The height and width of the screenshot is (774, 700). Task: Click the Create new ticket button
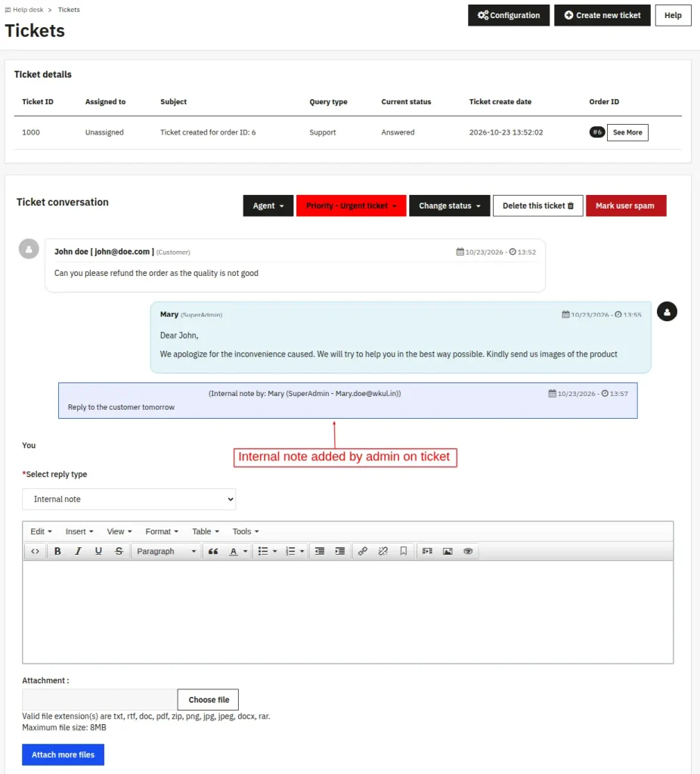(602, 15)
